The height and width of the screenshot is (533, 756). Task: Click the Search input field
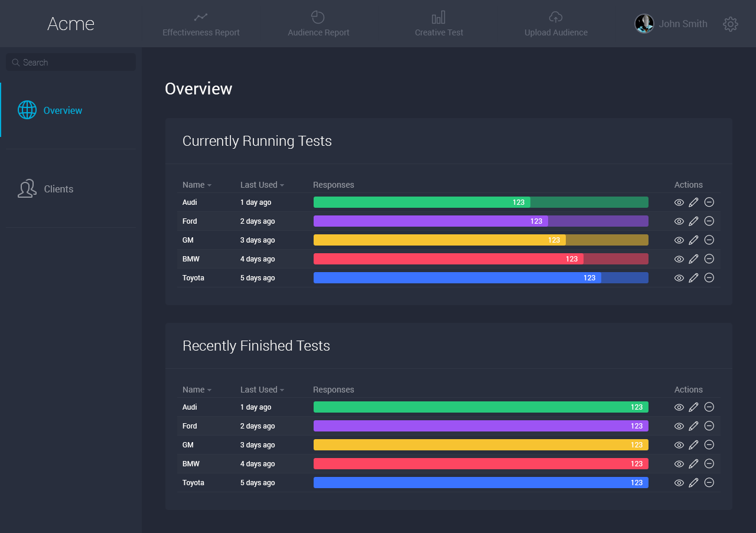(x=71, y=63)
